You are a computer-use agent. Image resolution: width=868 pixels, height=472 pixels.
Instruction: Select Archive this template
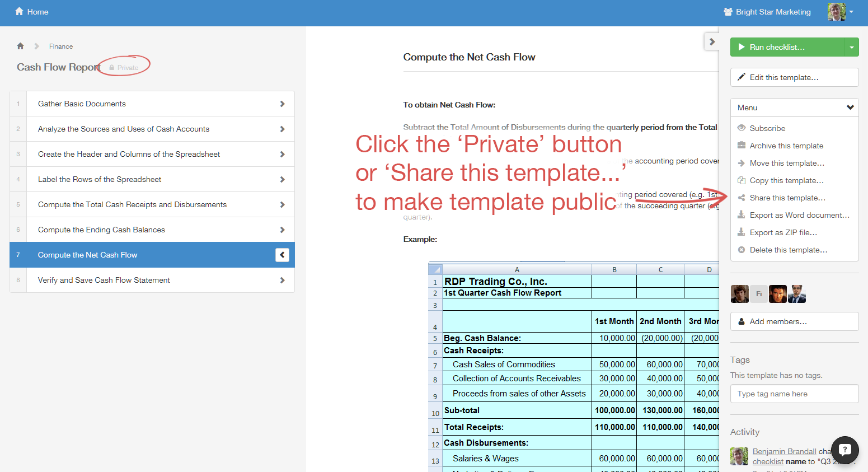click(786, 146)
